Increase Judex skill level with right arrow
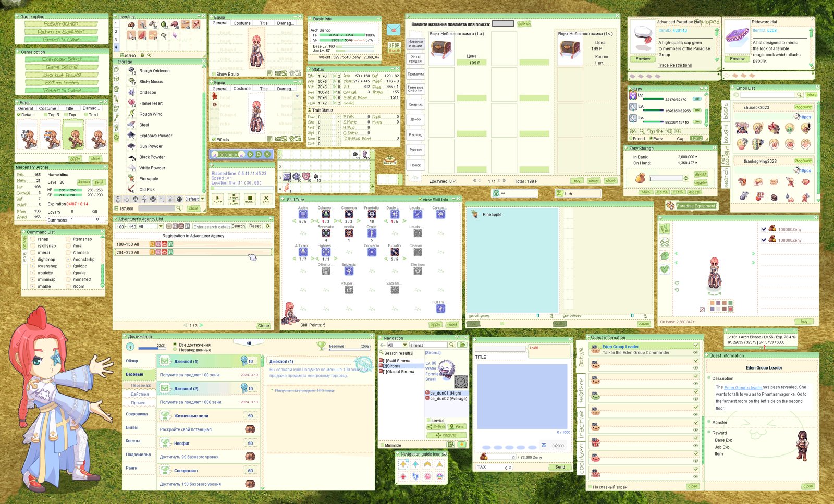834x504 pixels. pos(312,221)
